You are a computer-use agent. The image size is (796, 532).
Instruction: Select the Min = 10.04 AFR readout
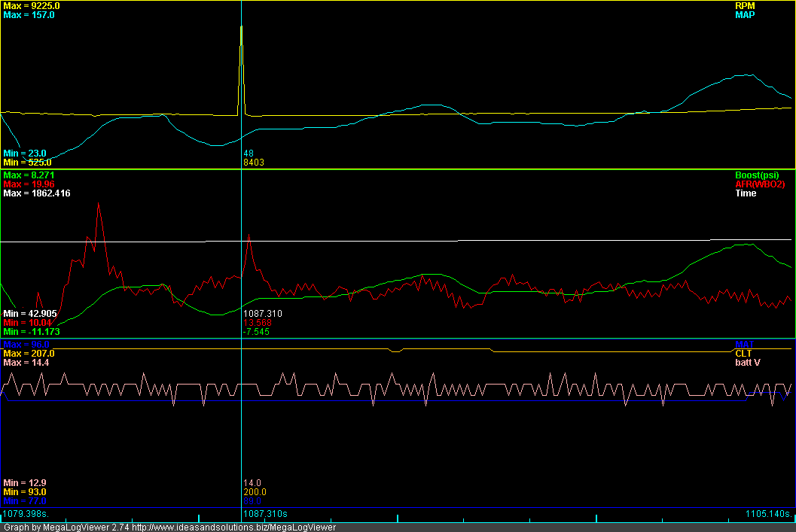pos(27,322)
